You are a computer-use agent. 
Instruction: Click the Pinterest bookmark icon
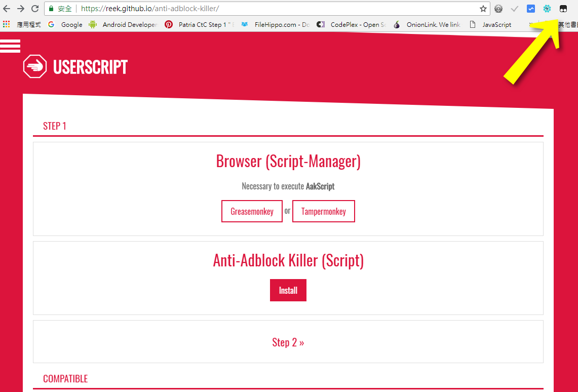pyautogui.click(x=169, y=24)
